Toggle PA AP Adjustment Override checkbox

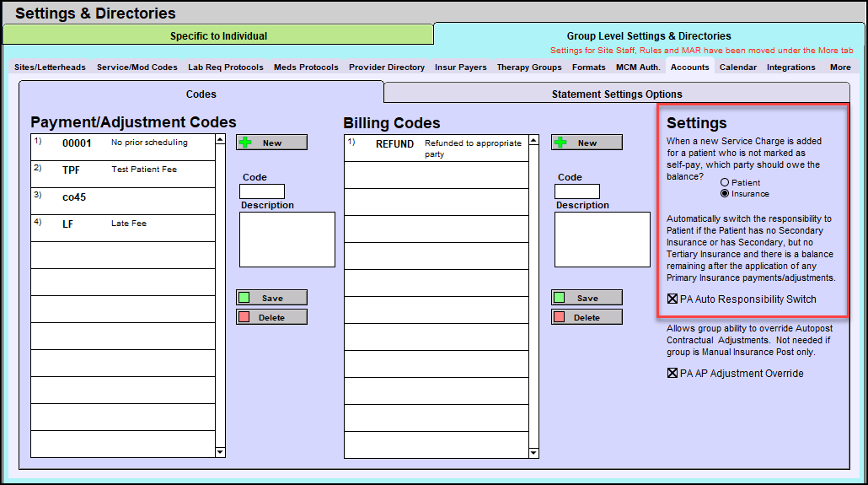[x=672, y=373]
